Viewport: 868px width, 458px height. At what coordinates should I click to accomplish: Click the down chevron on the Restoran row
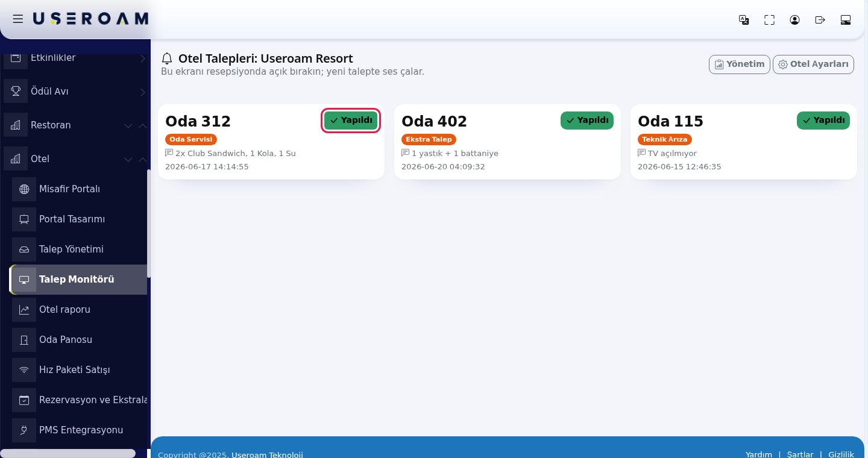point(128,126)
